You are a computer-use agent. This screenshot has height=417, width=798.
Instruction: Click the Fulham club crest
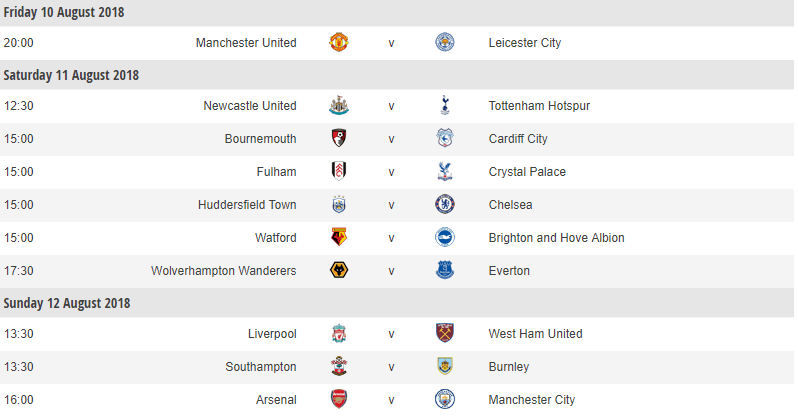point(338,171)
